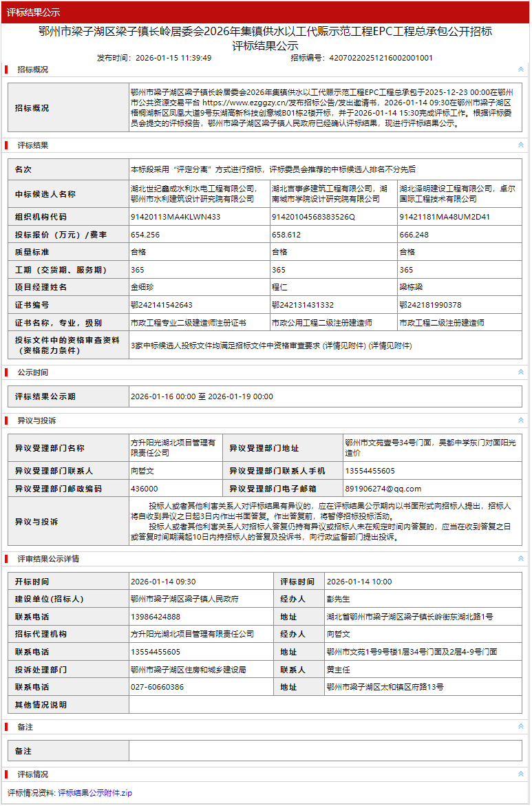Download the 评标结果公示附件.zip attachment

click(x=94, y=793)
